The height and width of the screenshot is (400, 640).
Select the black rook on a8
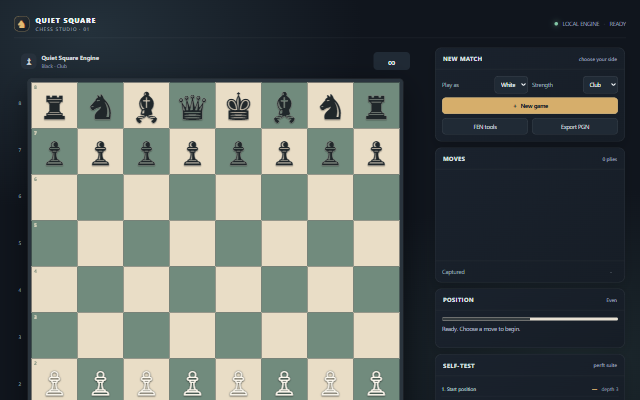(x=54, y=106)
